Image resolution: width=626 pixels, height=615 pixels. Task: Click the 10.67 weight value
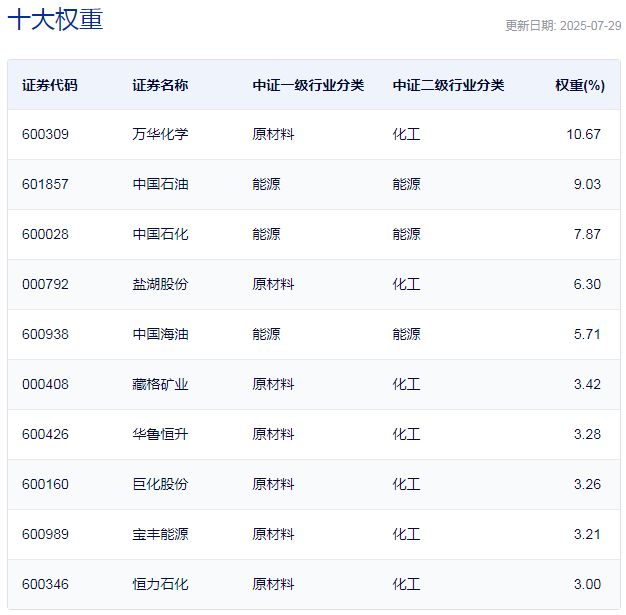[583, 134]
